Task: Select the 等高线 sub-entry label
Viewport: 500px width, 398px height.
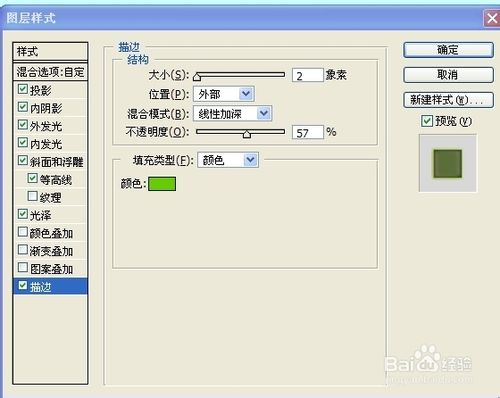Action: pyautogui.click(x=56, y=180)
